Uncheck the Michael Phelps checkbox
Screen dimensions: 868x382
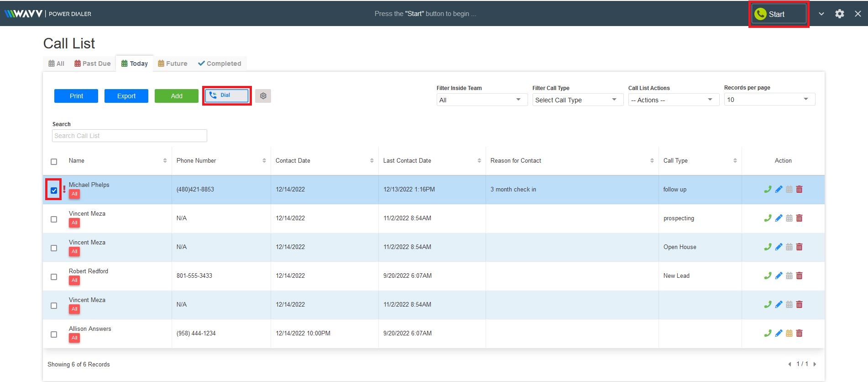(54, 191)
